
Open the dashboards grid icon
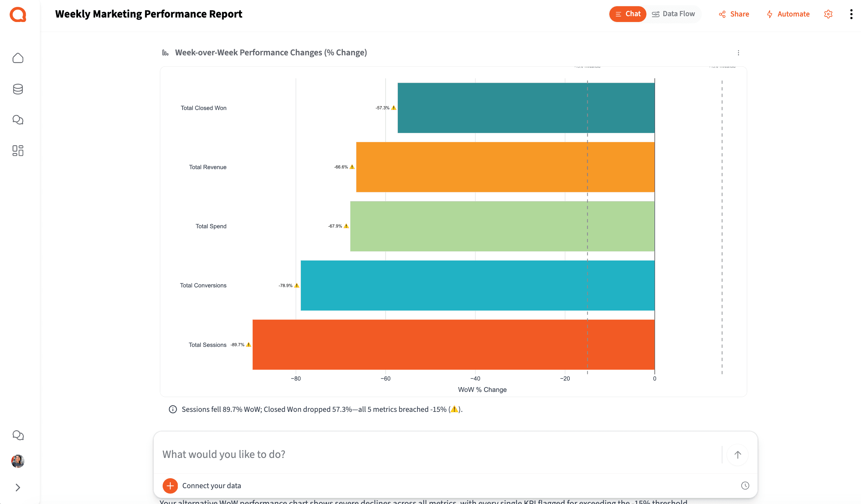[18, 151]
